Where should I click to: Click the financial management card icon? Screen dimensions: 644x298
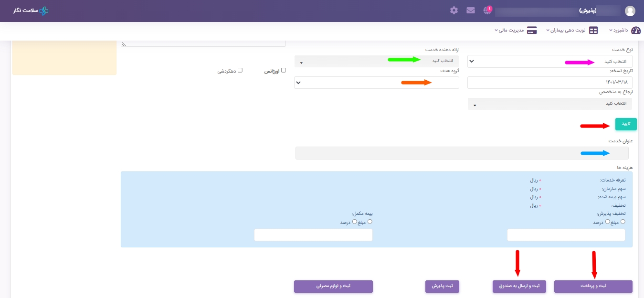click(532, 31)
